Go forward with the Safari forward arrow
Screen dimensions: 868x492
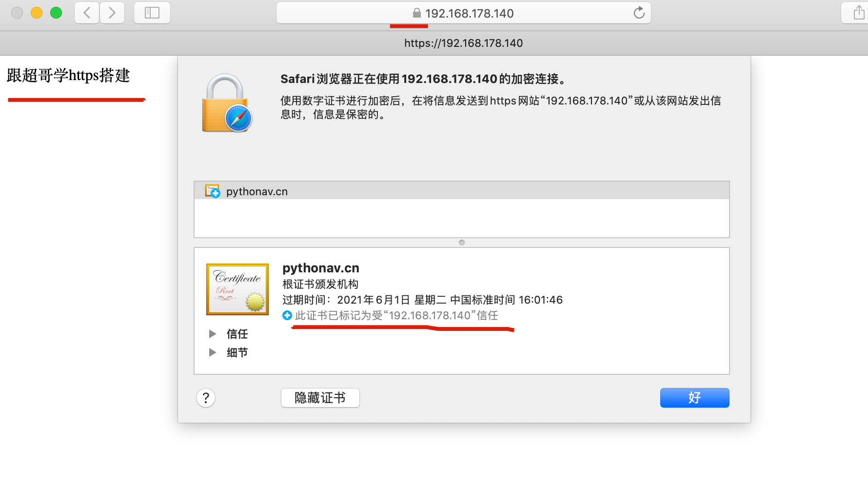pos(112,13)
